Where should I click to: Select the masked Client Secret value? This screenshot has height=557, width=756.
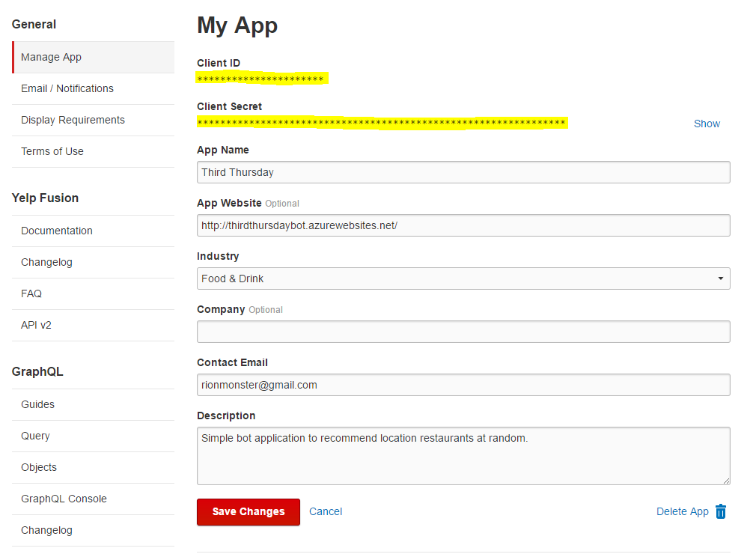[382, 122]
